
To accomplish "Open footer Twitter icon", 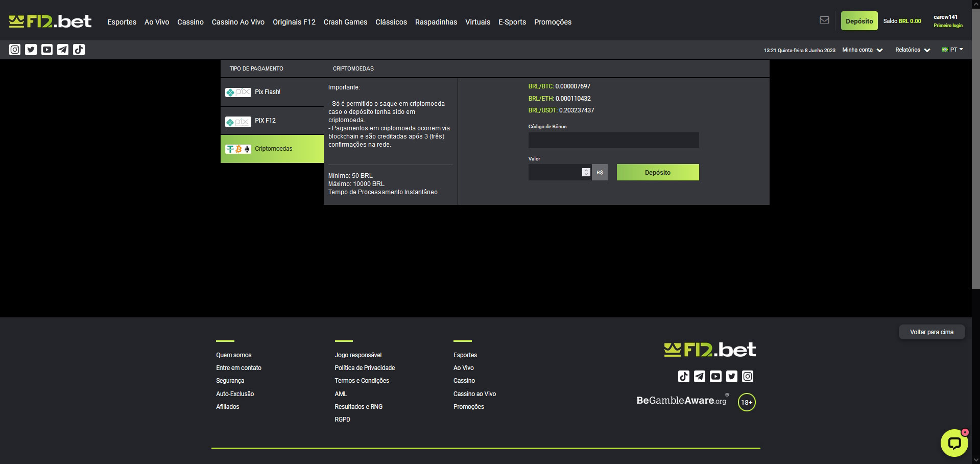I will (732, 377).
